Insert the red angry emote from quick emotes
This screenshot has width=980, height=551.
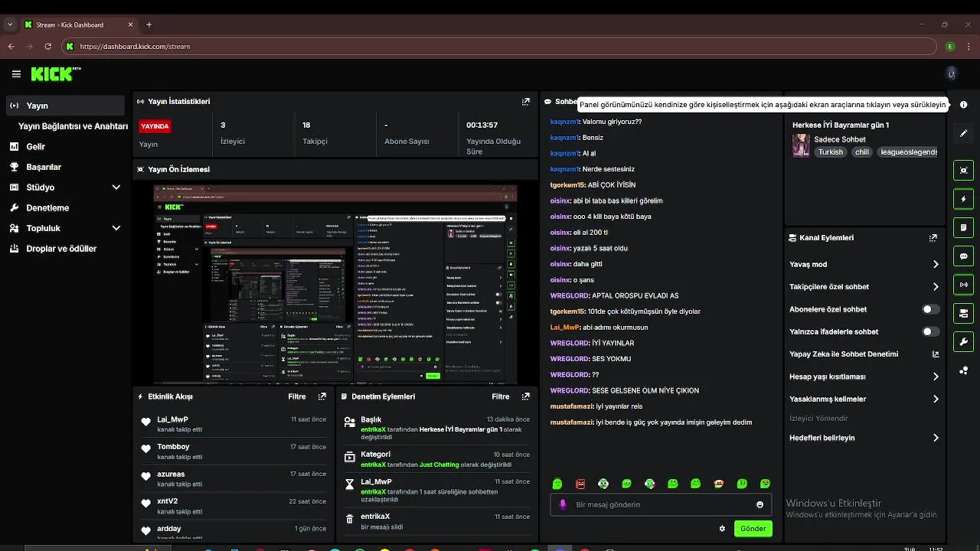(x=580, y=484)
